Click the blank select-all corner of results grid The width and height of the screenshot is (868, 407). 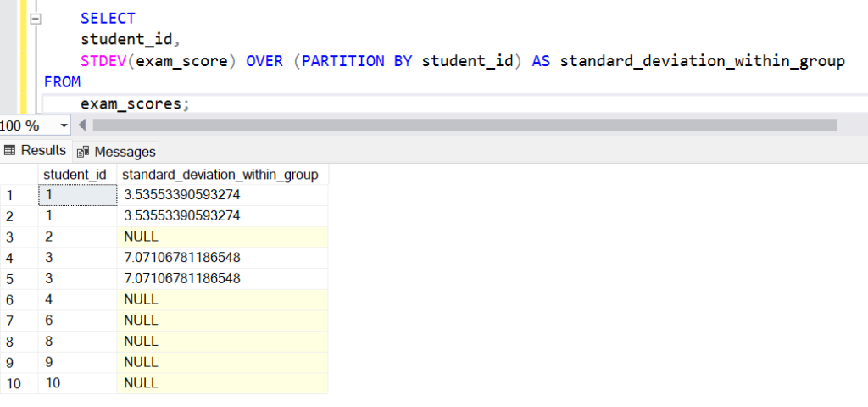[19, 175]
